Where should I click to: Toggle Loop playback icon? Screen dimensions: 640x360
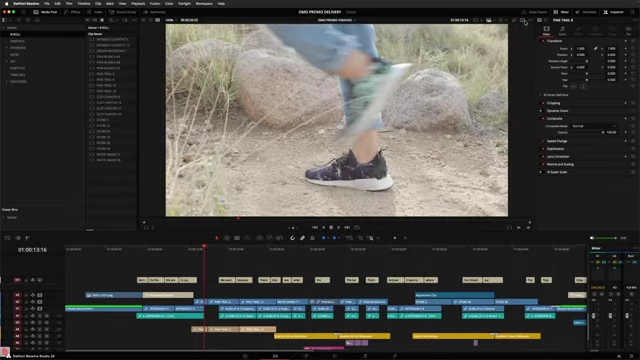click(x=357, y=227)
